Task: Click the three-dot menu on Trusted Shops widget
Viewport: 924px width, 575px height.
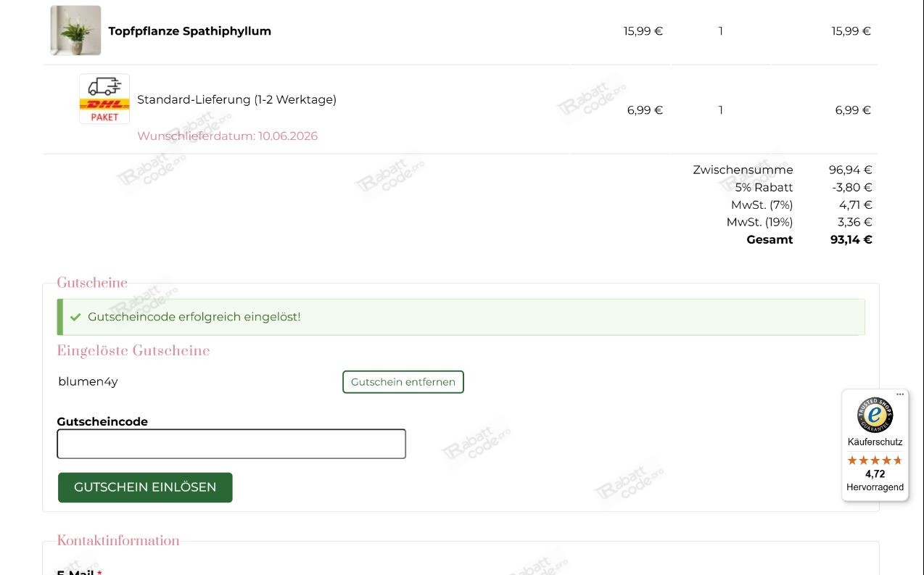Action: [x=900, y=394]
